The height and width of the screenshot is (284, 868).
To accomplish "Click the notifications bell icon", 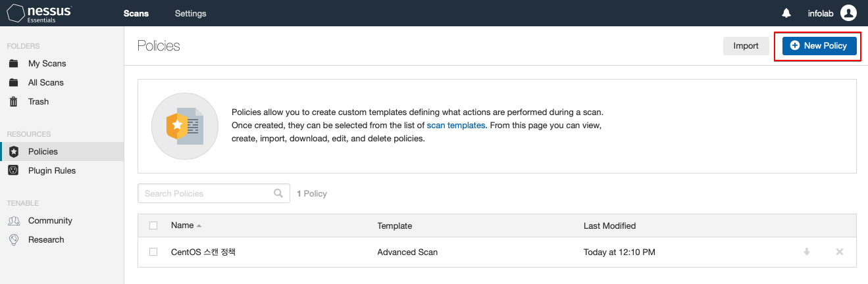I will tap(786, 13).
